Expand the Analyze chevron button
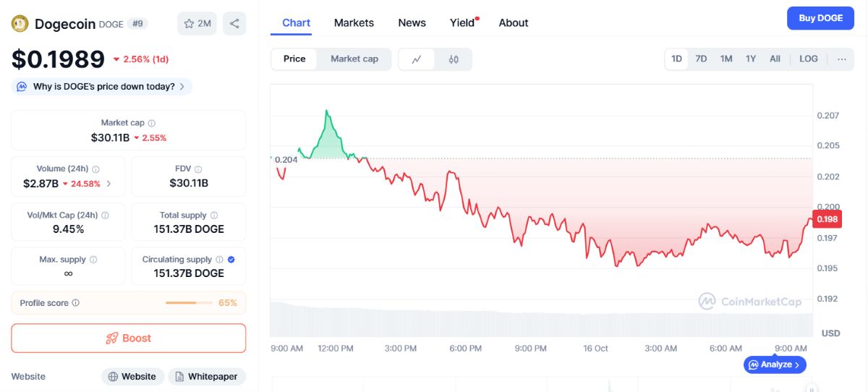Screen dimensions: 868x392 [797, 365]
